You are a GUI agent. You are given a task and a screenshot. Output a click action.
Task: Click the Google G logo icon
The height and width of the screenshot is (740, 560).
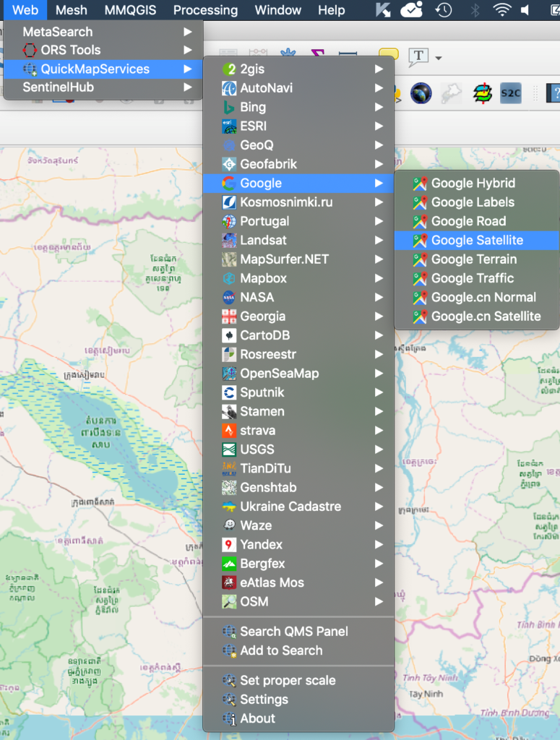(229, 183)
